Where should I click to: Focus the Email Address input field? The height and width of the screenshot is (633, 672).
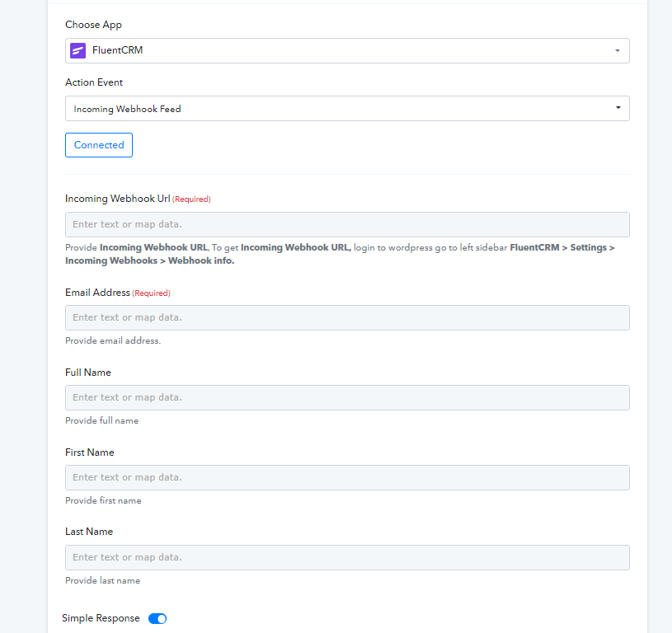tap(347, 318)
